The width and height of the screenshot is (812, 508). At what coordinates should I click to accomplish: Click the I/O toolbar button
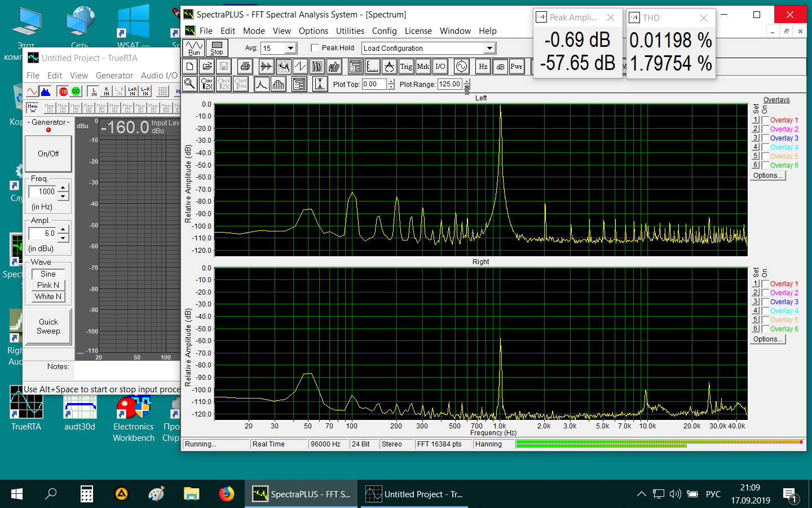coord(440,67)
